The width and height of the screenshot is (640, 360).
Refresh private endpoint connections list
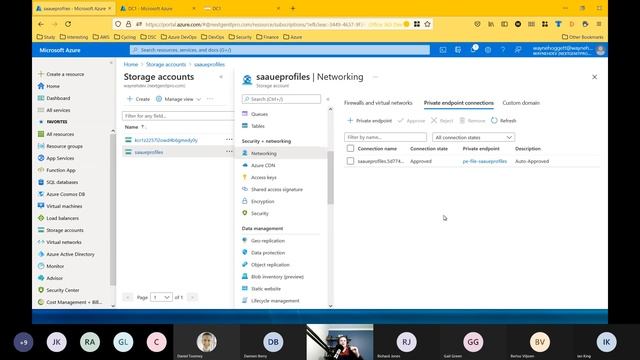(x=504, y=121)
